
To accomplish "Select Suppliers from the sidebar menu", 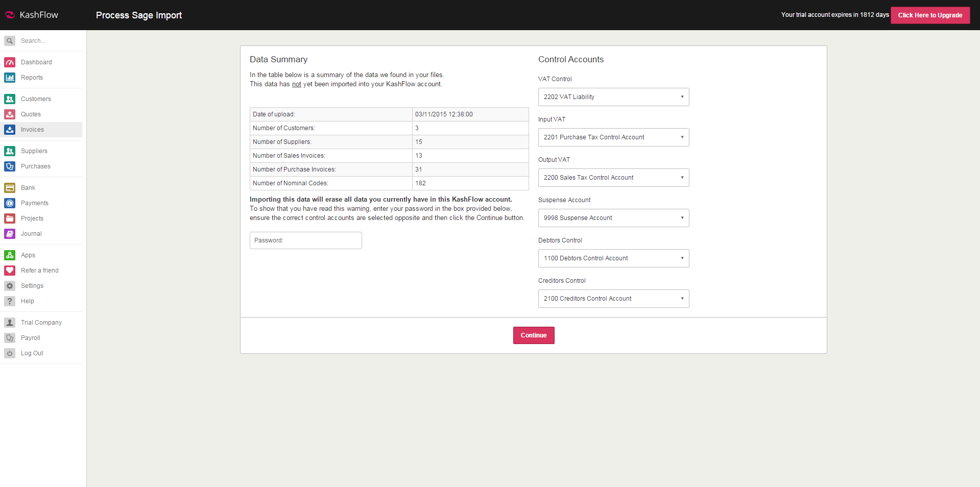I will [34, 151].
